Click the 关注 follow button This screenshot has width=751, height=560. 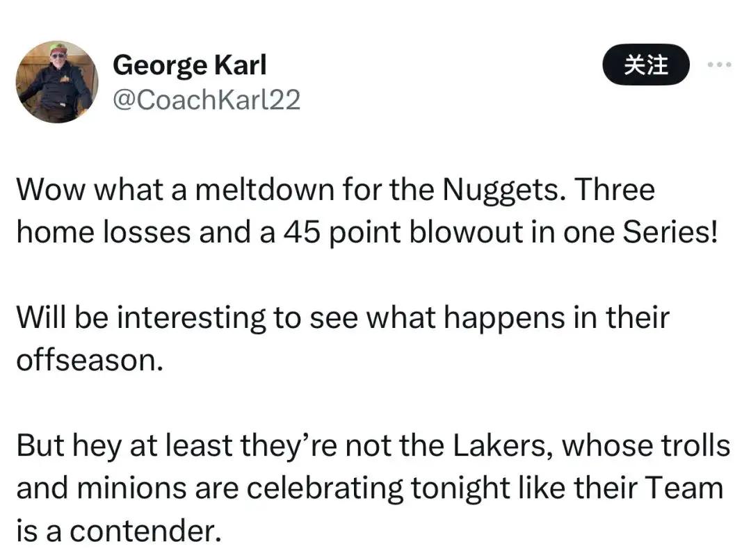click(x=645, y=65)
